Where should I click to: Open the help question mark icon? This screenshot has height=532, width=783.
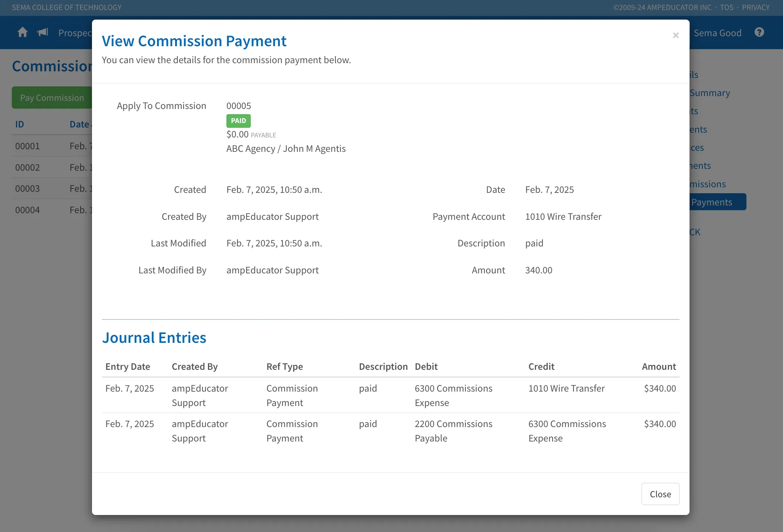759,33
